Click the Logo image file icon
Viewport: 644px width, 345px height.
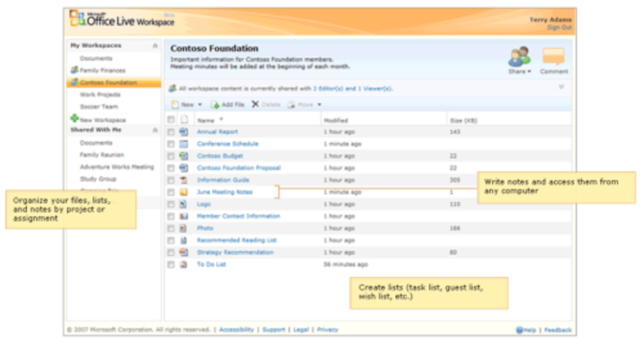click(183, 204)
